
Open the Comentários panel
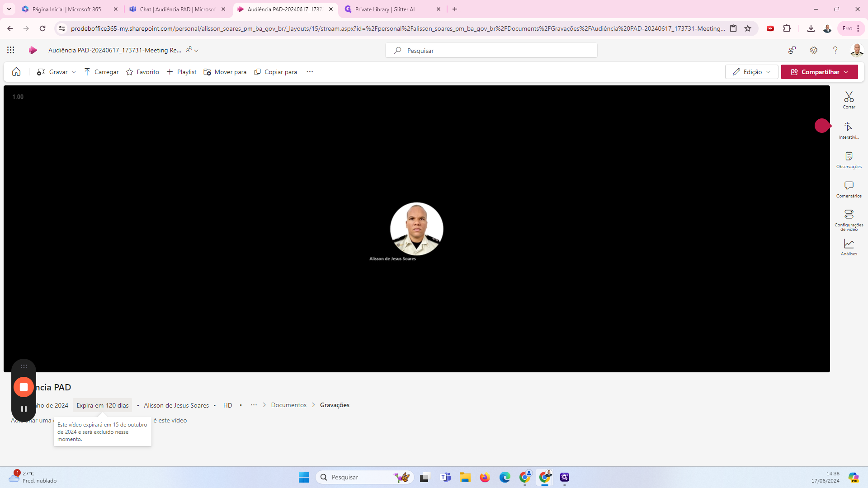pos(849,189)
